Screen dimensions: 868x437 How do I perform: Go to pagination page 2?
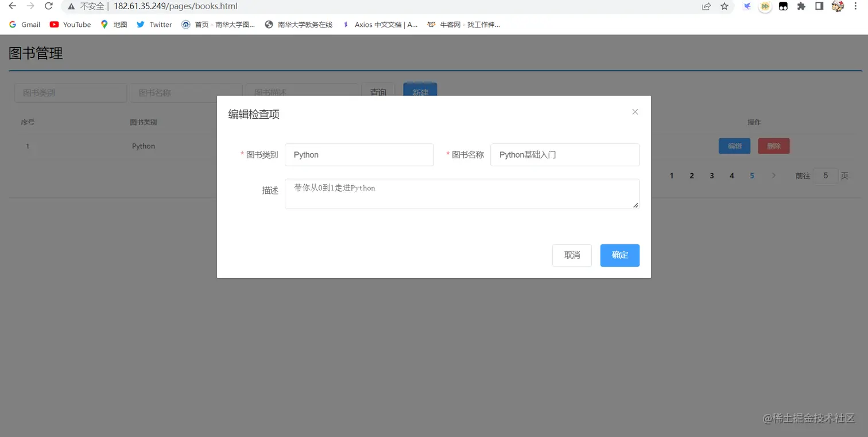(x=692, y=175)
